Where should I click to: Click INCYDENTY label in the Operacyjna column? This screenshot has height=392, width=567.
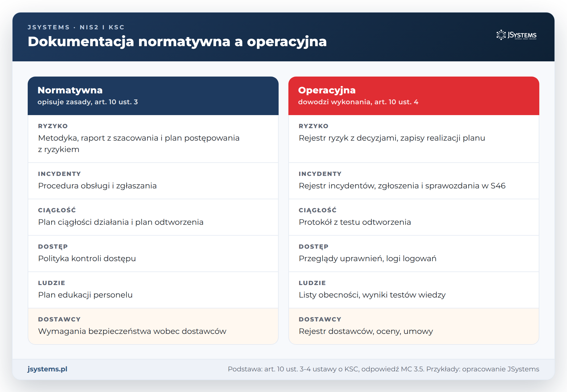pyautogui.click(x=320, y=174)
